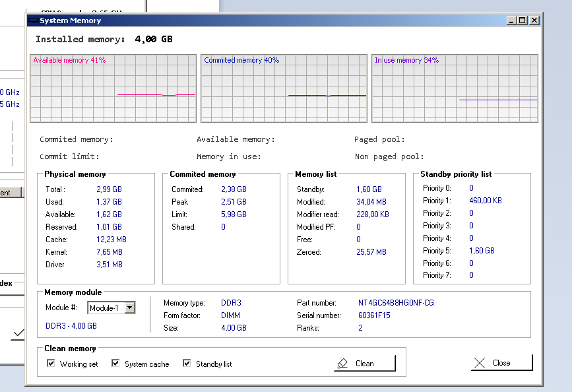Click part number NT4GC64B8HG0NF-CG
This screenshot has width=572, height=392.
coord(396,302)
